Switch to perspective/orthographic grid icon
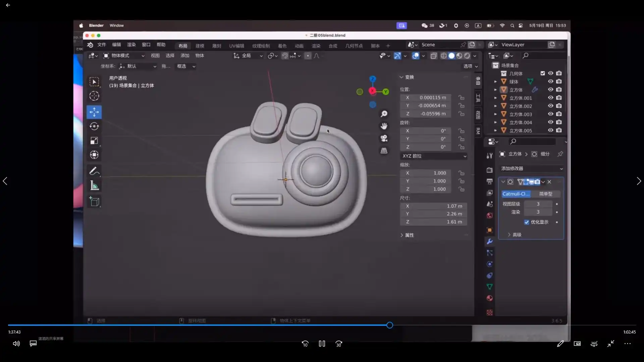644x362 pixels. [384, 151]
